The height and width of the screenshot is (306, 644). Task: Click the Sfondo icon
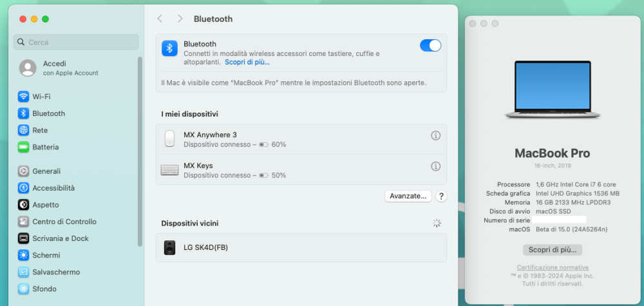click(23, 289)
